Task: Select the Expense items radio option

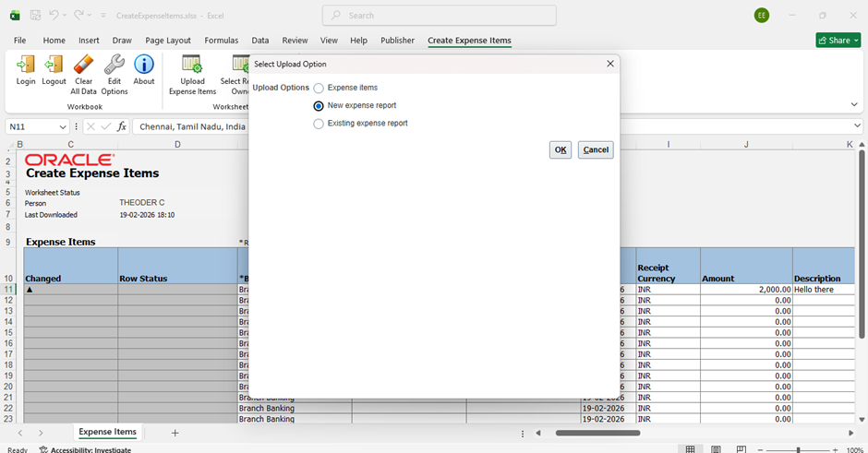Action: click(319, 88)
